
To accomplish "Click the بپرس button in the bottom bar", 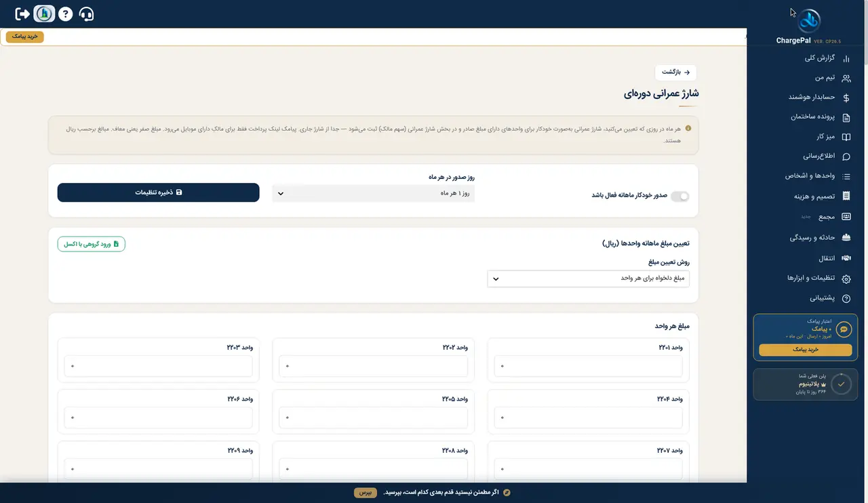I will 365,492.
